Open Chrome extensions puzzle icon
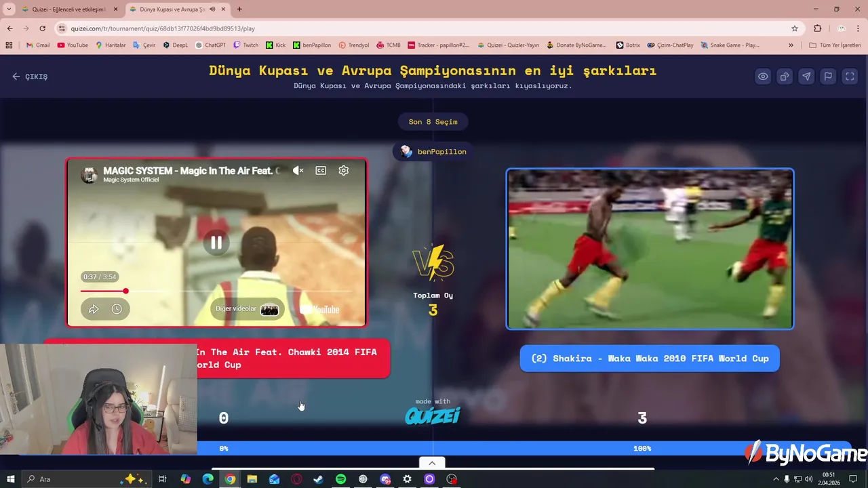Screen dimensions: 868x488 [817, 28]
